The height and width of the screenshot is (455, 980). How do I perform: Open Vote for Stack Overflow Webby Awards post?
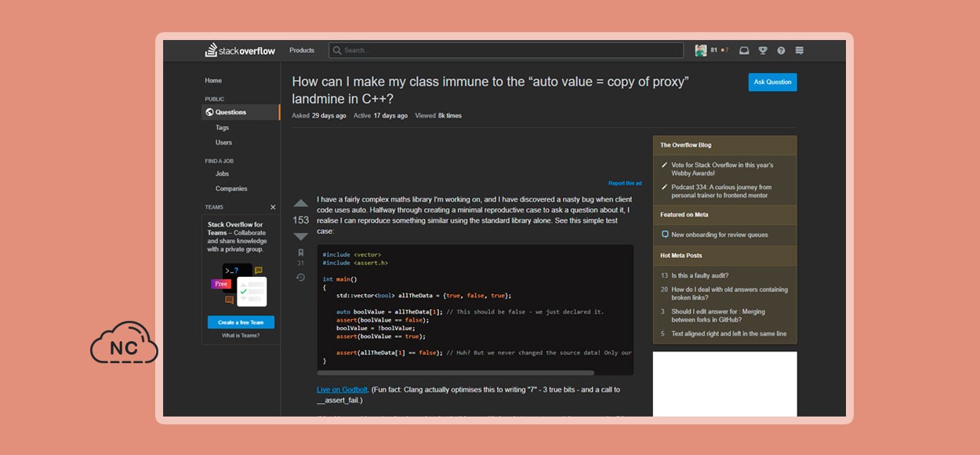722,169
